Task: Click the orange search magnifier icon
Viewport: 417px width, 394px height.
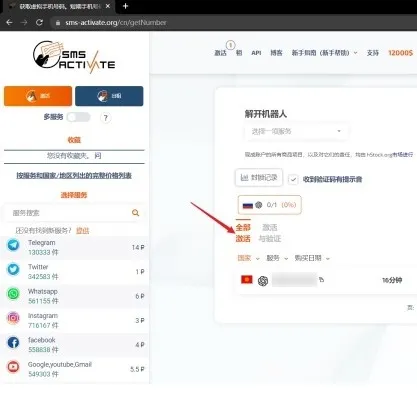Action: point(135,213)
